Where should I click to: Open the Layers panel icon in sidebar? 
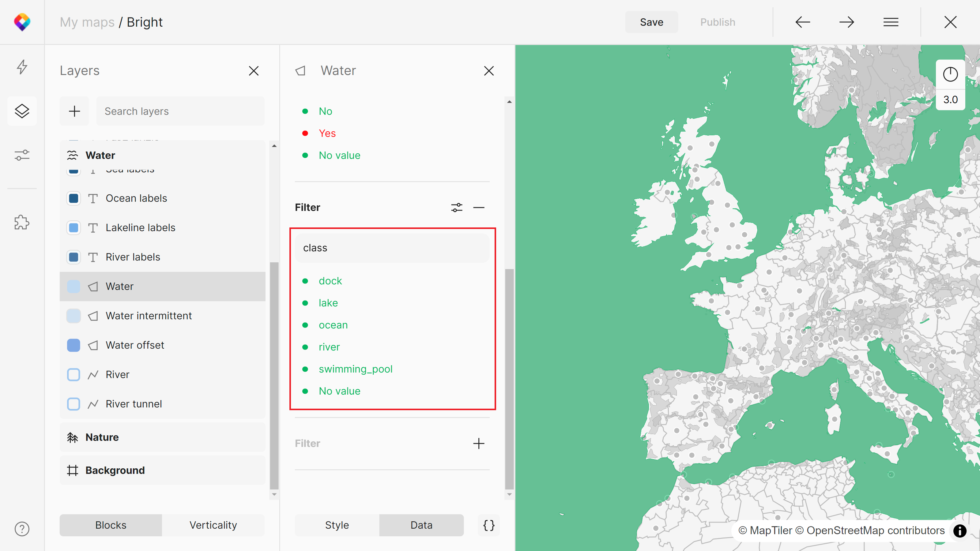click(x=22, y=111)
